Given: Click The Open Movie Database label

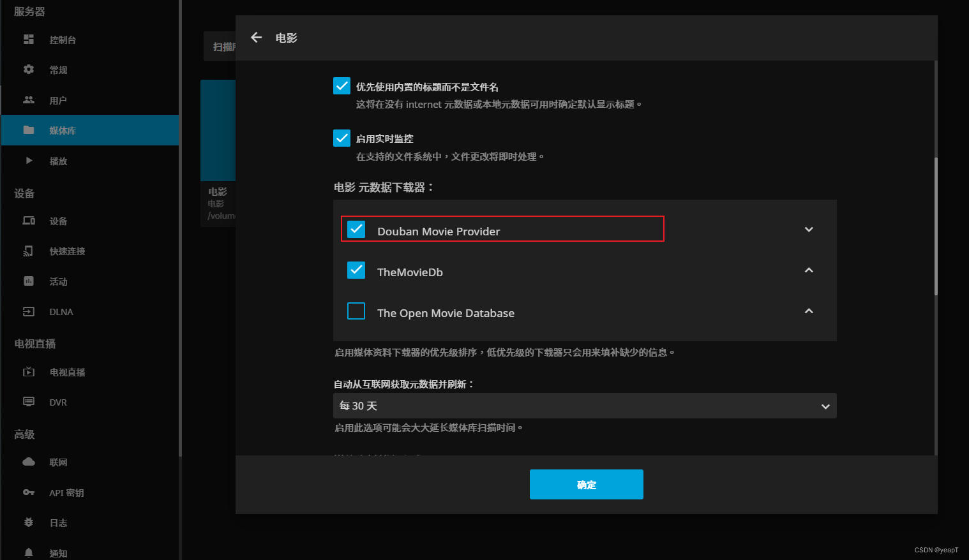Looking at the screenshot, I should click(x=446, y=313).
